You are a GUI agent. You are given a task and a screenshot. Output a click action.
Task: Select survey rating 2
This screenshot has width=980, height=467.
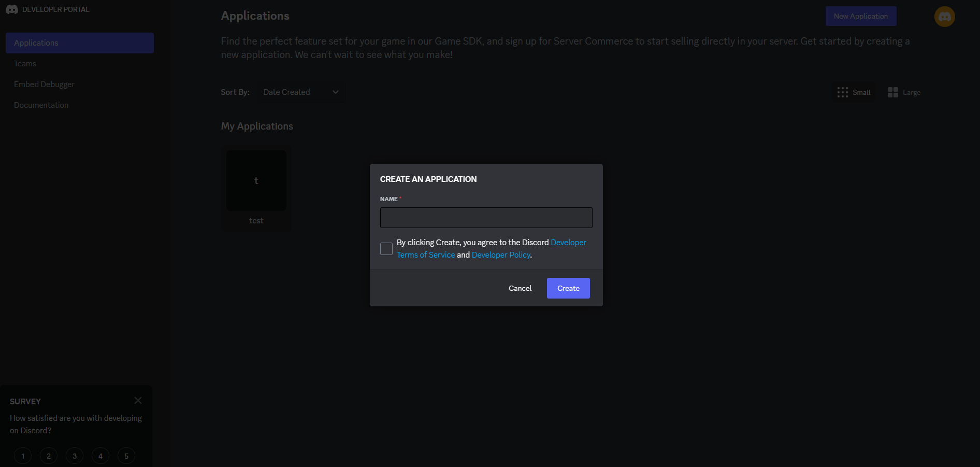[49, 456]
